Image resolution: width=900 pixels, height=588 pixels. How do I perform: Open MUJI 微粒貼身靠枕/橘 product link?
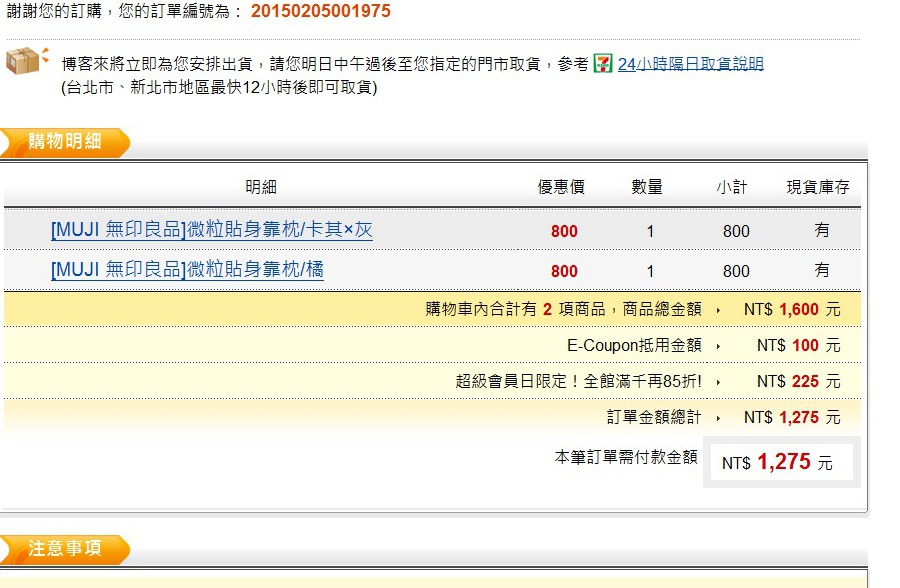pyautogui.click(x=187, y=269)
